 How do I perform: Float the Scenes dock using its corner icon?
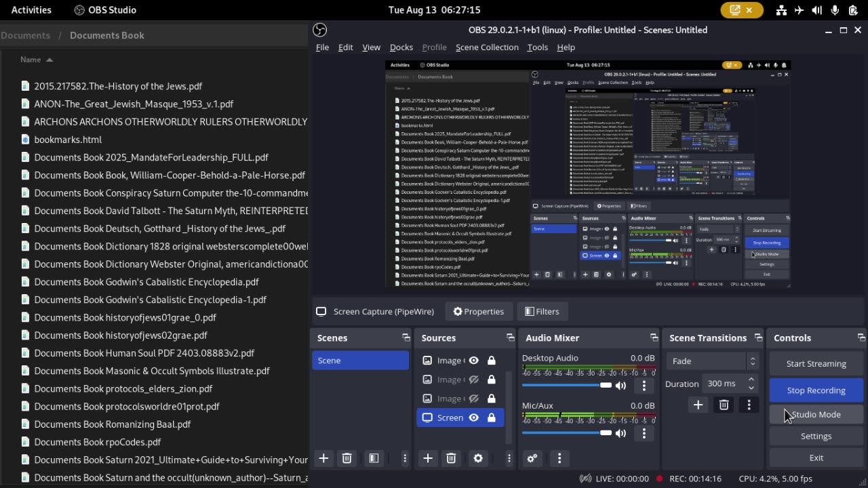[406, 338]
